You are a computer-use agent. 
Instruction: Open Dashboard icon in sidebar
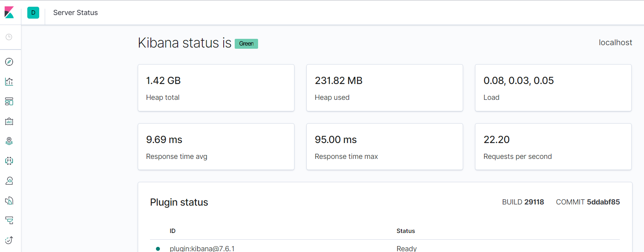(x=9, y=101)
